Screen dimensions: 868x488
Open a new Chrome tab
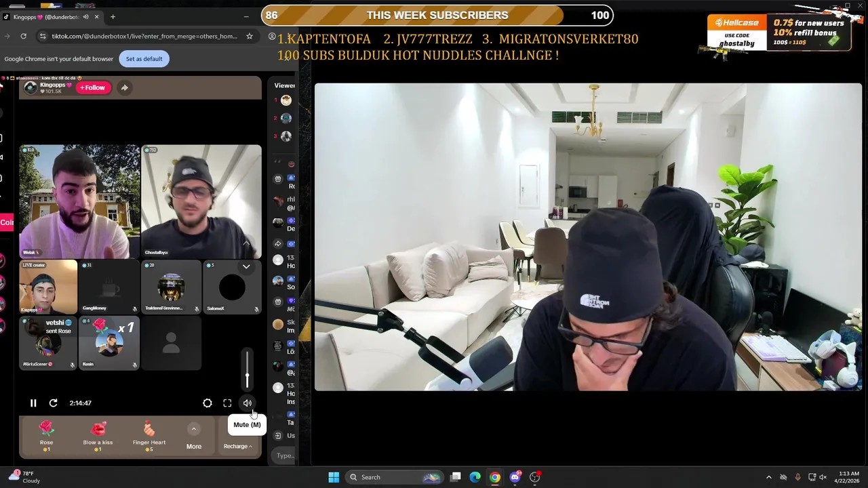point(113,16)
